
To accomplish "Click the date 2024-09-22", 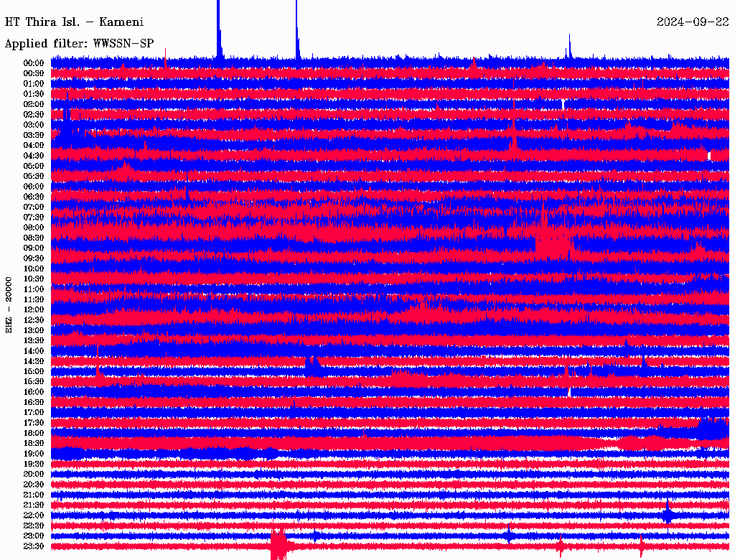I will pyautogui.click(x=693, y=22).
